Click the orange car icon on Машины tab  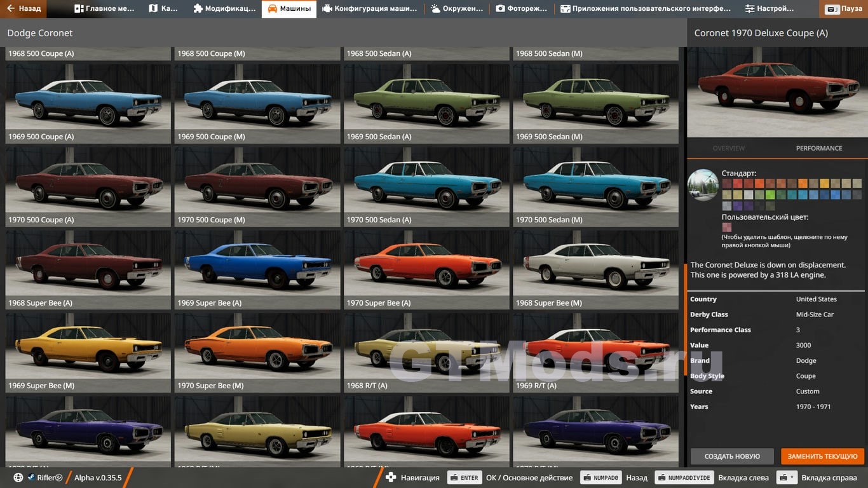point(272,9)
